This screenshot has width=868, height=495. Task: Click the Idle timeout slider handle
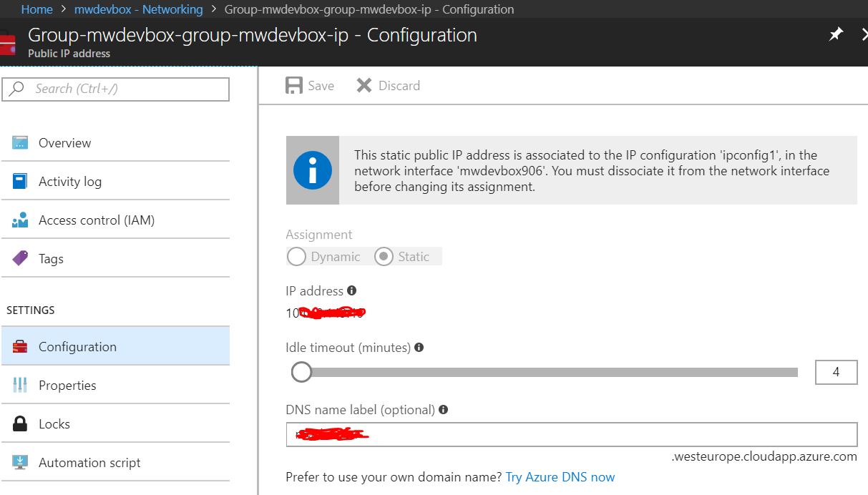(x=302, y=372)
